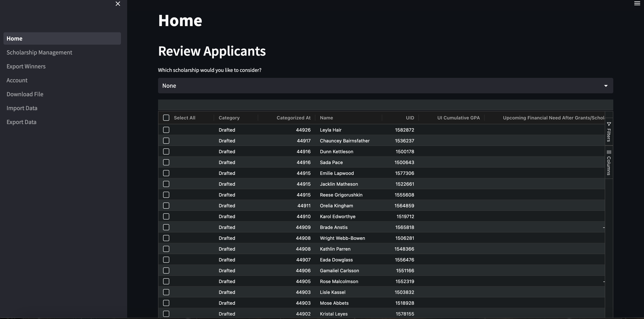Expand the scholarship selection dropdown arrow

point(606,86)
